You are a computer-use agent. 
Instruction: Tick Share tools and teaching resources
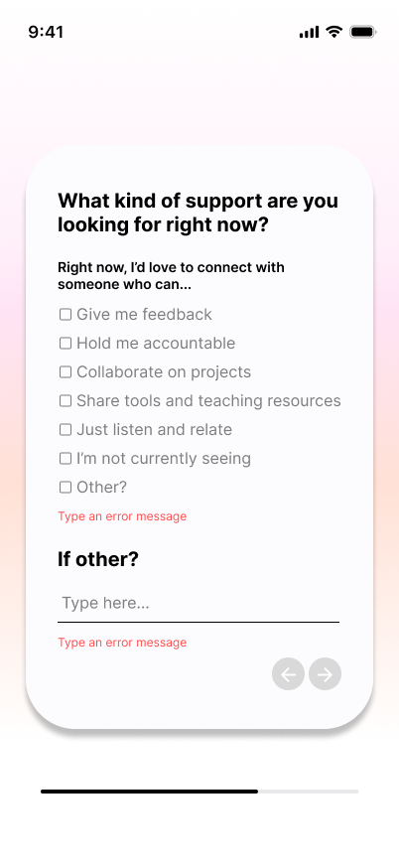point(66,401)
